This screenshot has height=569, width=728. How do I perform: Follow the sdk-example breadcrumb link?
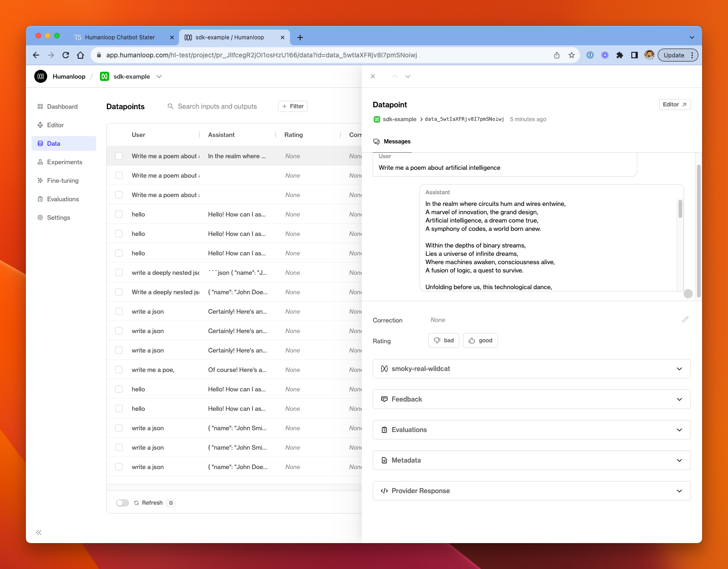click(400, 119)
